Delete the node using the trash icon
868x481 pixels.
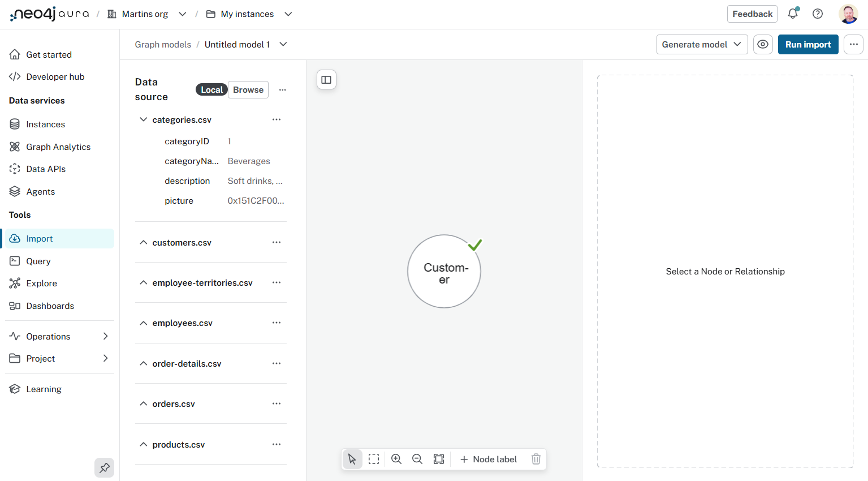536,459
